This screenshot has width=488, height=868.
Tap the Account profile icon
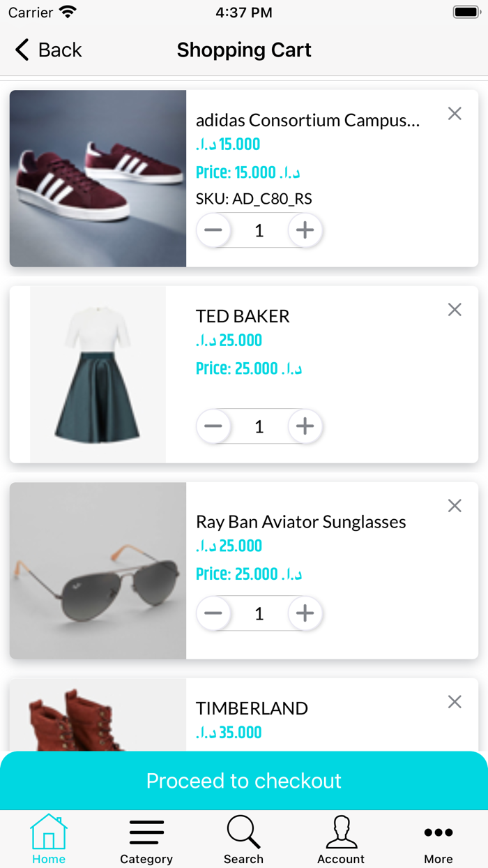pos(341,832)
